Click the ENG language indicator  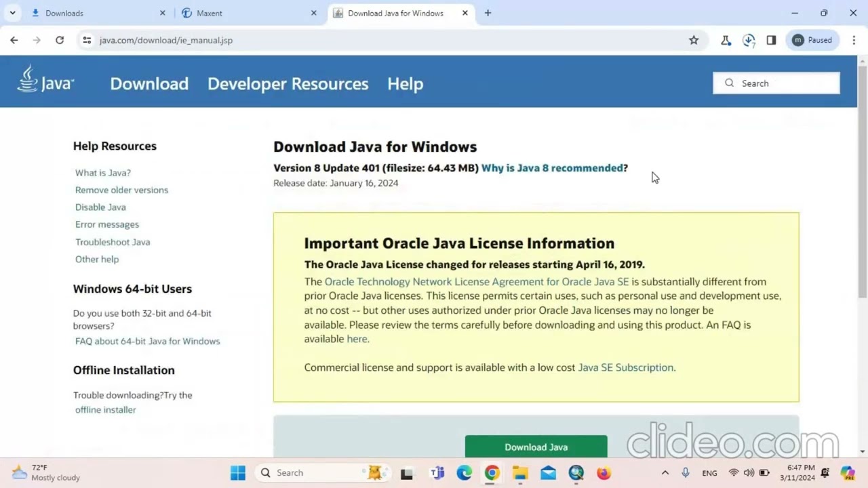click(x=709, y=473)
